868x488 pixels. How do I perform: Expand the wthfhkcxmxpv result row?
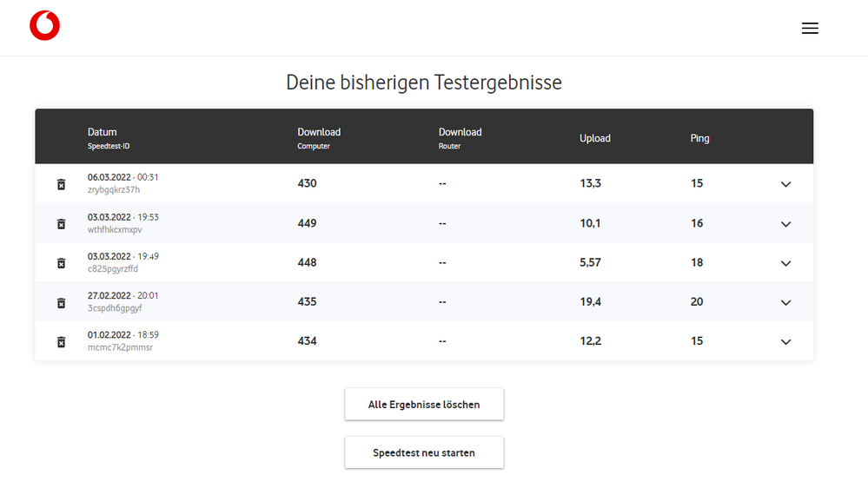[x=785, y=224]
